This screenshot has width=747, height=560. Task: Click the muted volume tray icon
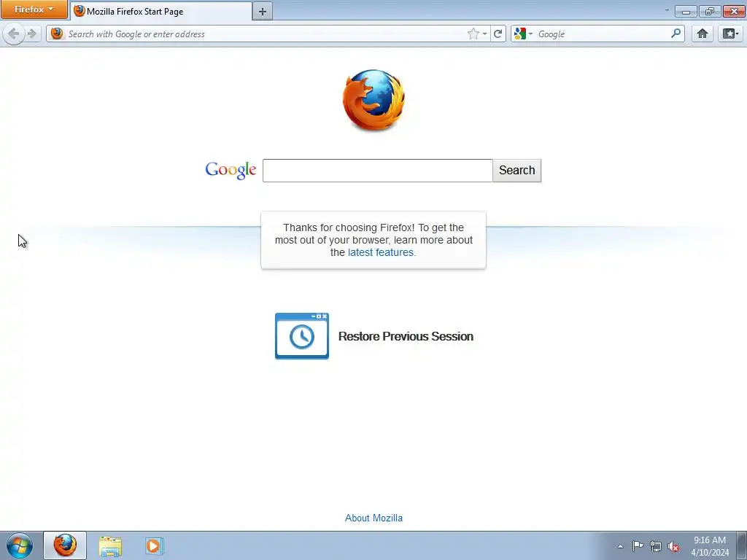[x=673, y=546]
